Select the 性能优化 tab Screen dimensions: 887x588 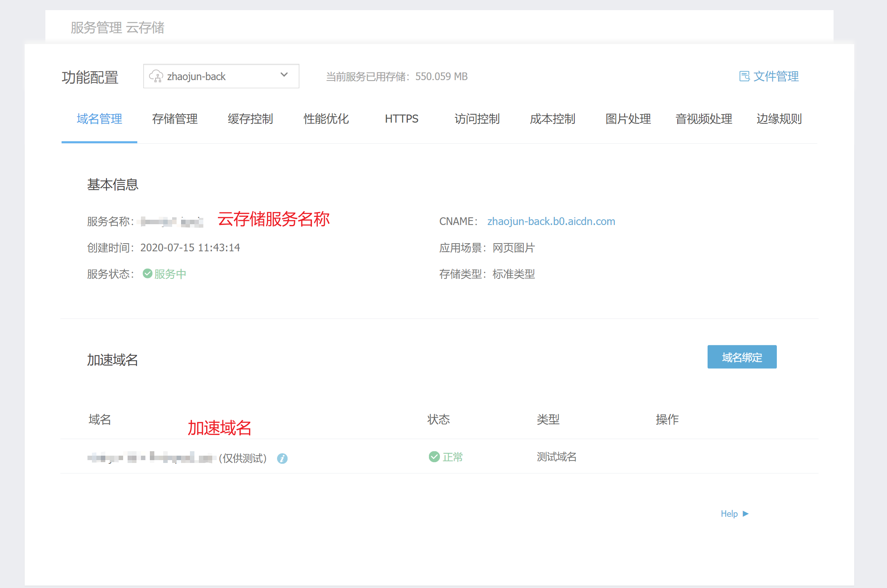pos(326,119)
